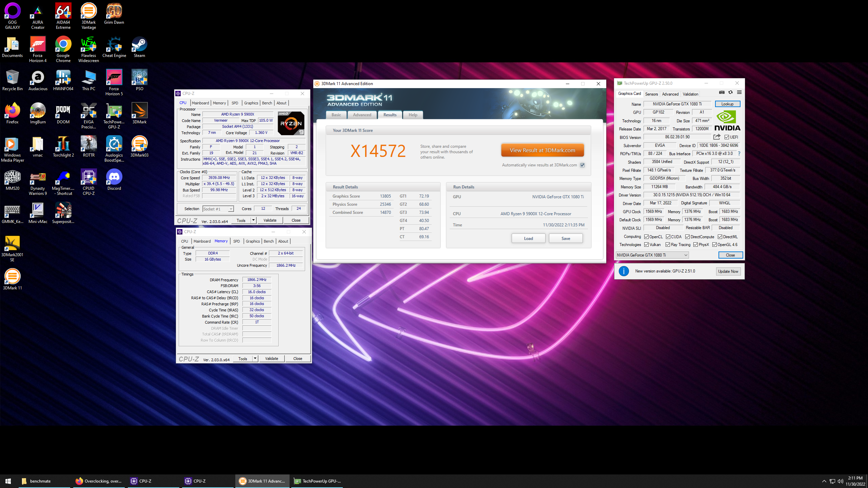Viewport: 868px width, 488px height.
Task: Open GPU-Z hamburger menu icon
Action: 739,92
